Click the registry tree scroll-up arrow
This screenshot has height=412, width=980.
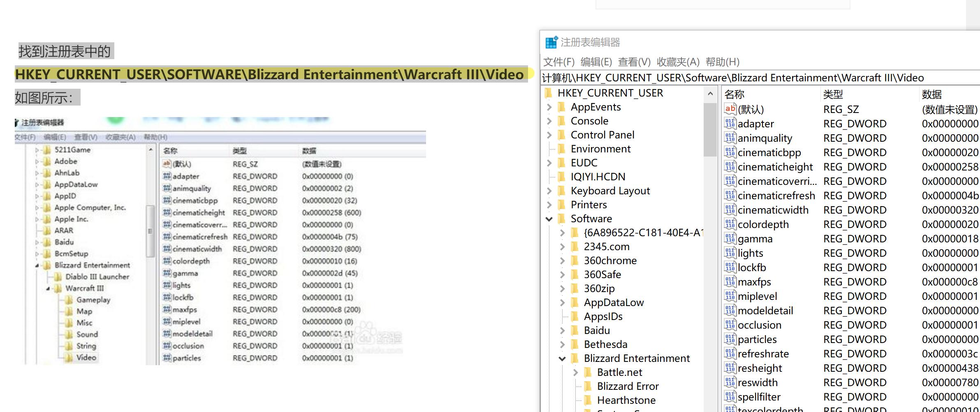coord(710,94)
